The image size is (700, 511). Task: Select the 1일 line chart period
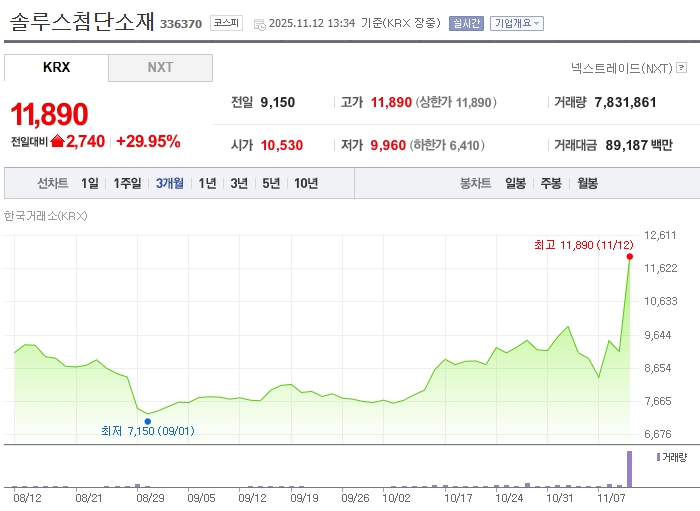90,183
